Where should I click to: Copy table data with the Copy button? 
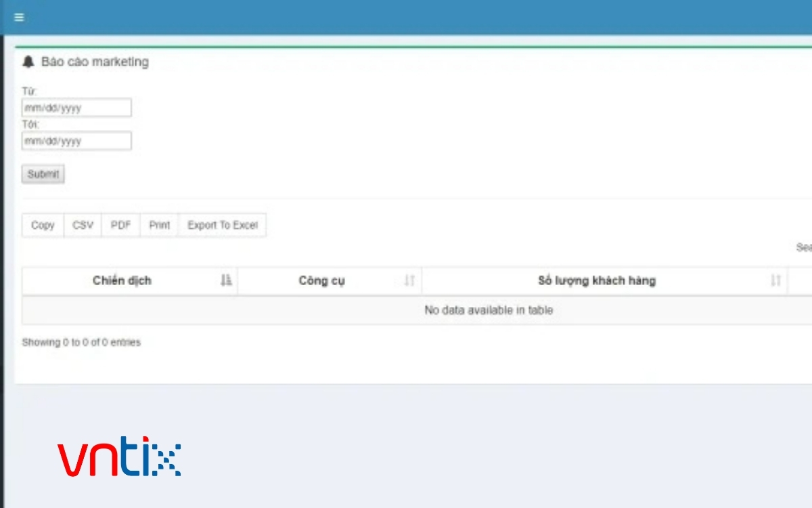(43, 226)
